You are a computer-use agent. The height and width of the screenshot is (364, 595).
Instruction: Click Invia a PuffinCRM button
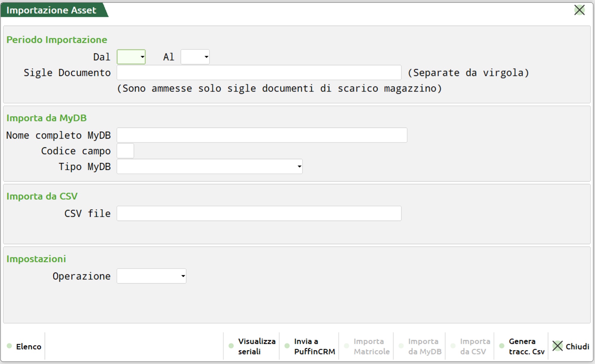(x=314, y=346)
